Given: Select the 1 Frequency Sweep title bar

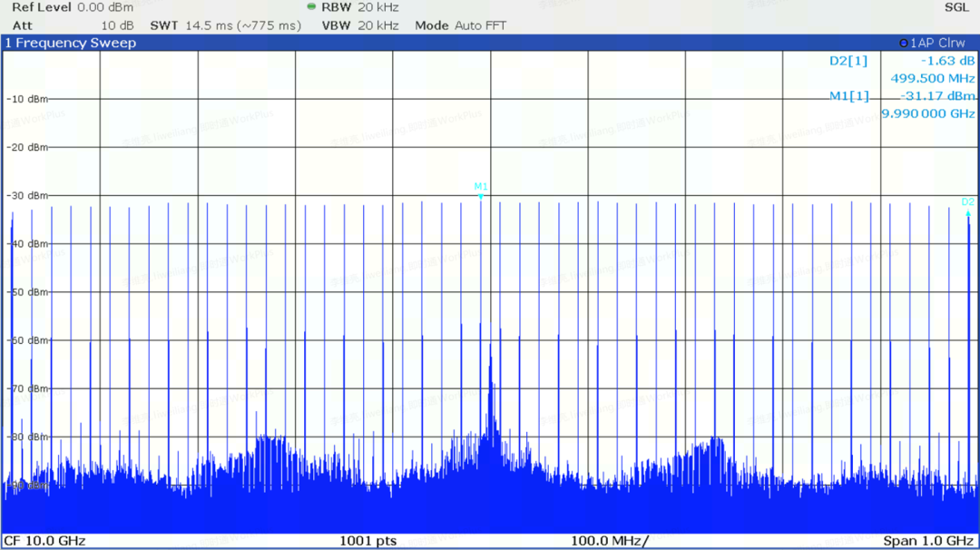Looking at the screenshot, I should 71,43.
